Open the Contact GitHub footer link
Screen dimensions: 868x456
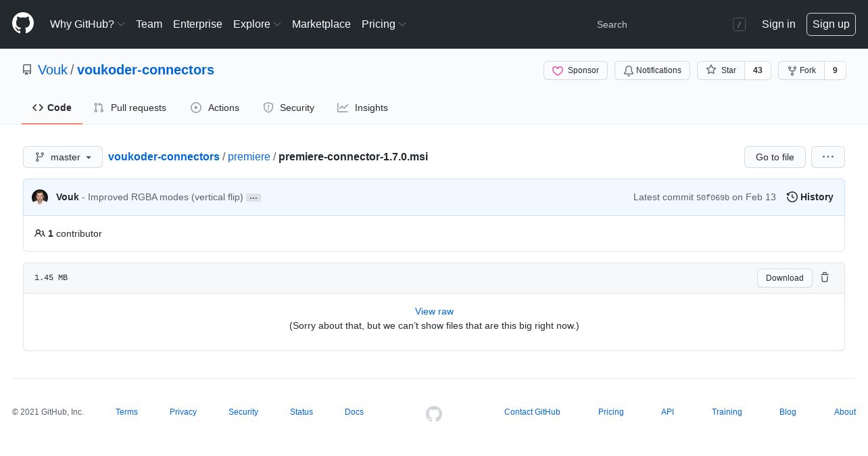pyautogui.click(x=532, y=412)
